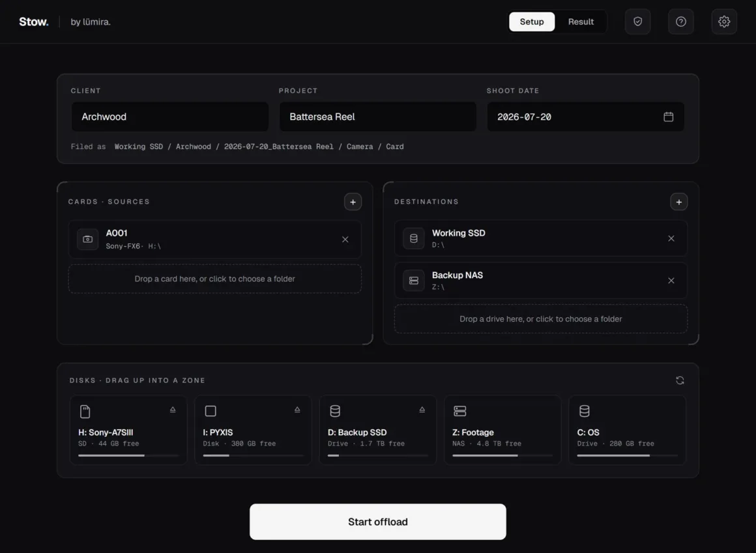Add a new card source with plus
756x553 pixels.
click(353, 202)
